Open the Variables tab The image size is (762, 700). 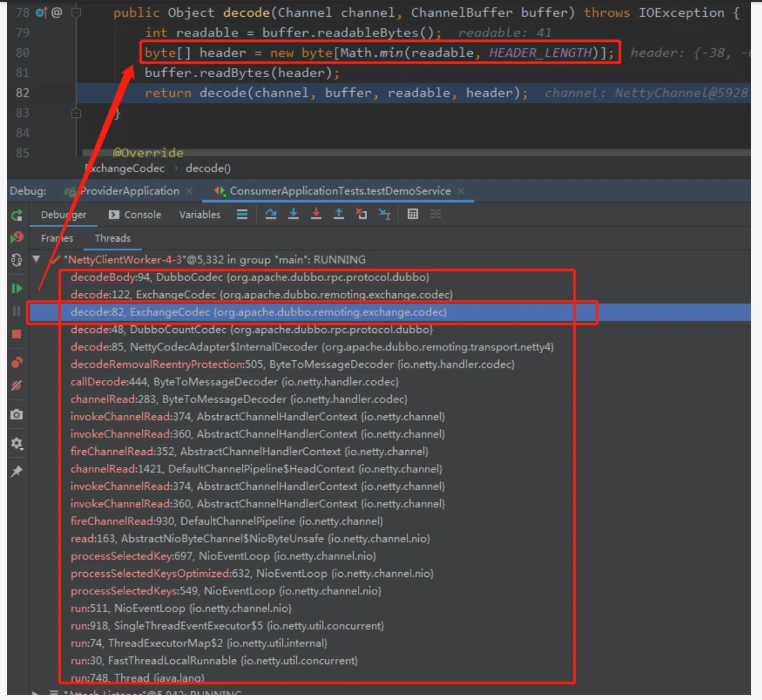tap(200, 215)
